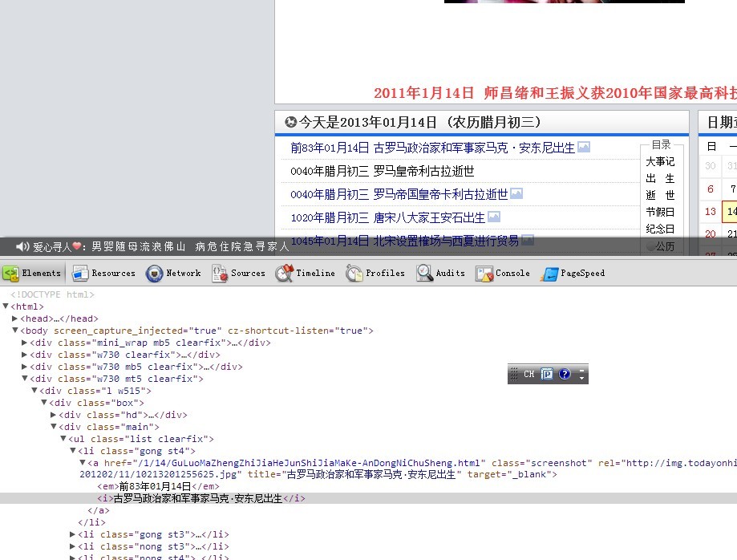Click the CH language indicator on IME bar
The width and height of the screenshot is (737, 560).
click(529, 375)
